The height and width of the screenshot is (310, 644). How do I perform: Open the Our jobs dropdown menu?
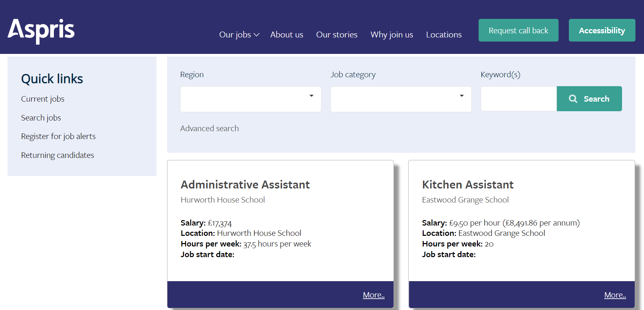(x=239, y=34)
